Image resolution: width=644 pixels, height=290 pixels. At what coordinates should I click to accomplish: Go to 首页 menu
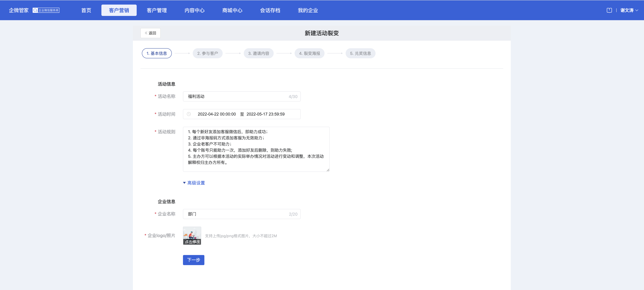click(x=86, y=10)
